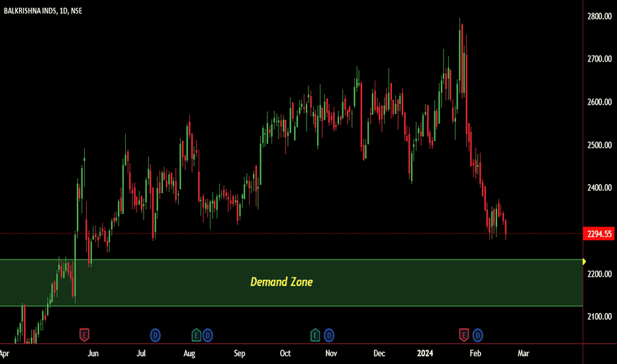Click the Oct label on time axis
617x364 pixels.
285,353
